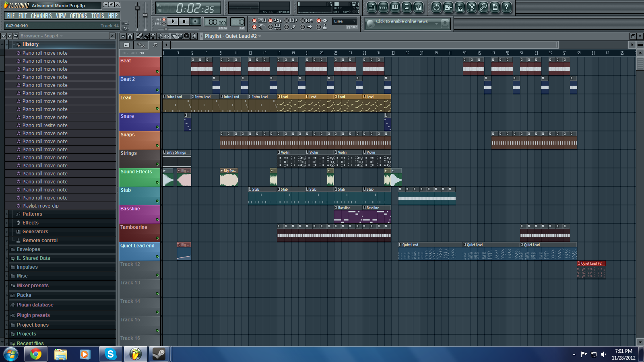This screenshot has height=362, width=644.
Task: Switch to automation clips view tab in playlist
Action: [x=141, y=45]
